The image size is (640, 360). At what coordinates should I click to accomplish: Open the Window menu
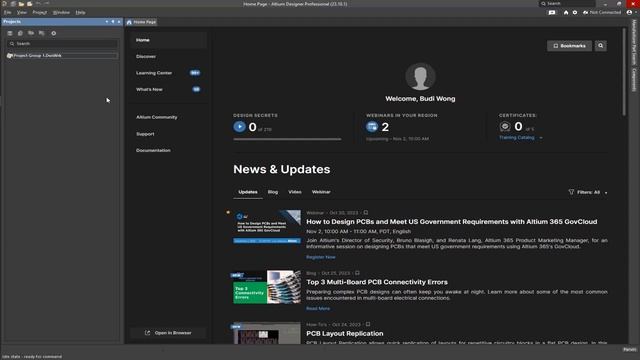(61, 13)
